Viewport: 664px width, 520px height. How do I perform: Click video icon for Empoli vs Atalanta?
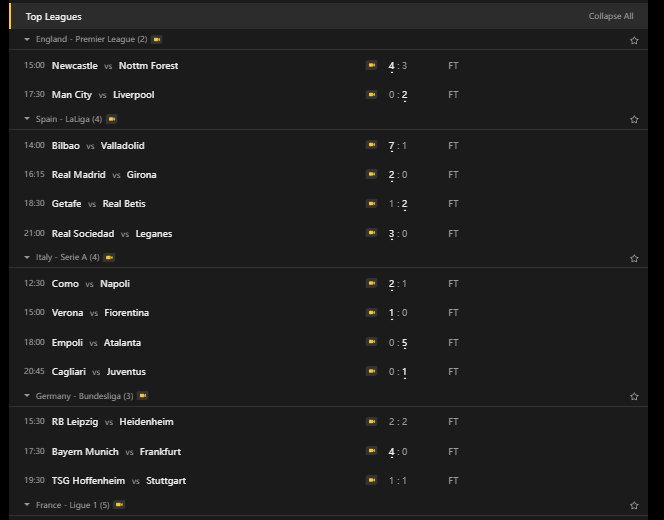point(371,343)
